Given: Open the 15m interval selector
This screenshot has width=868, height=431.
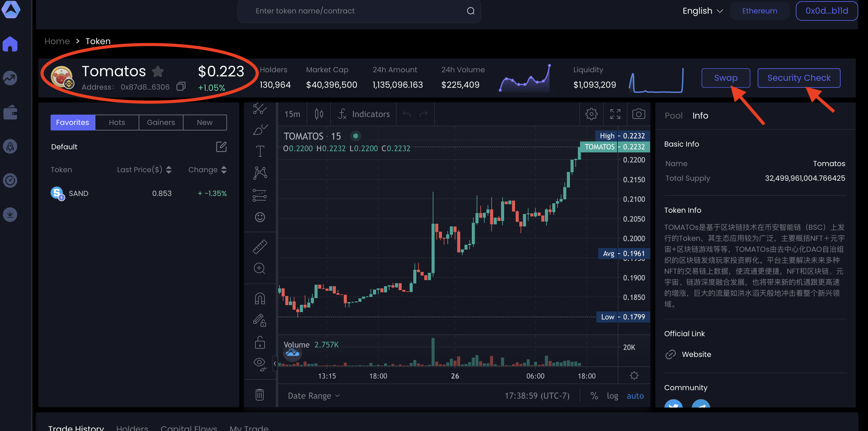Looking at the screenshot, I should click(x=292, y=114).
